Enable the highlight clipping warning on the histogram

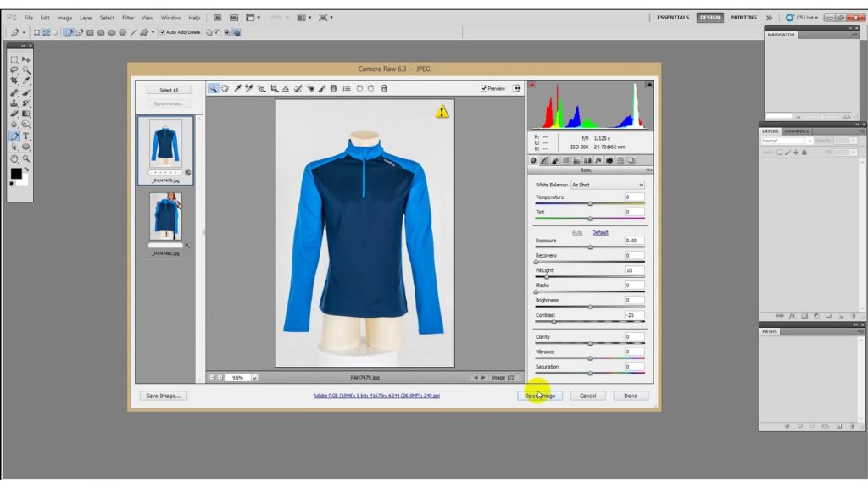pyautogui.click(x=648, y=84)
